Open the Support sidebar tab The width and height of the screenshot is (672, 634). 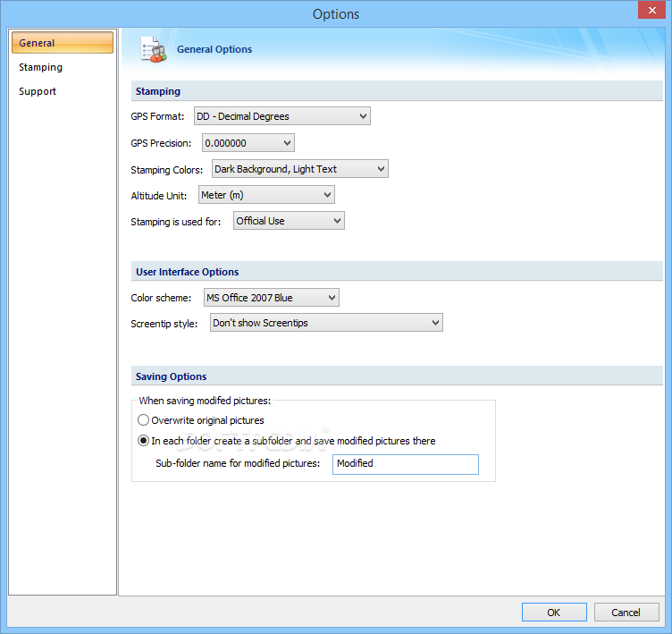[x=38, y=91]
